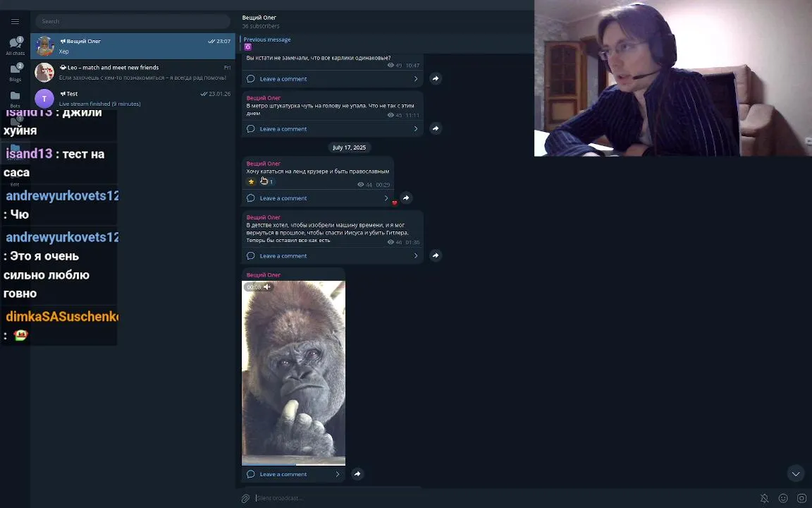Image resolution: width=812 pixels, height=508 pixels.
Task: Share the карлики post with forward arrow
Action: [436, 78]
